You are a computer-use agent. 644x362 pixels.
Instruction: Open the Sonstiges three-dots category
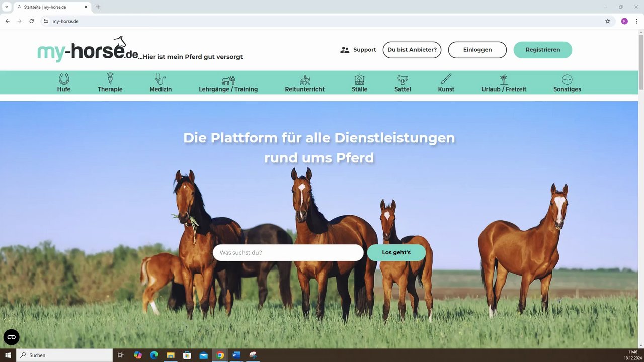pos(567,80)
